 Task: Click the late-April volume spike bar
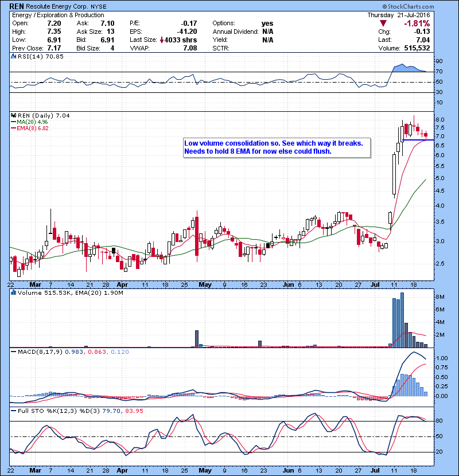197,339
